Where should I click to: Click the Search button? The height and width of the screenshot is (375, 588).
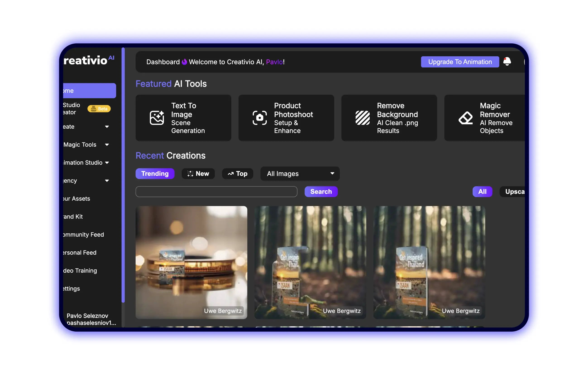click(321, 192)
